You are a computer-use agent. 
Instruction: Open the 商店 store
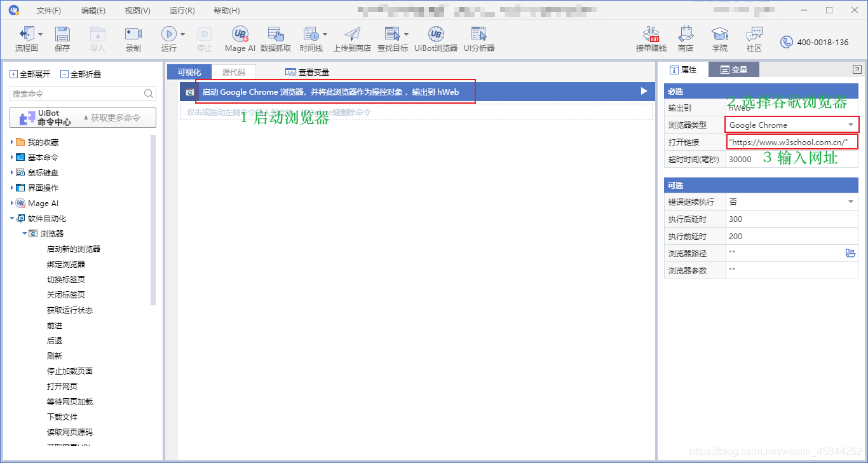coord(686,39)
